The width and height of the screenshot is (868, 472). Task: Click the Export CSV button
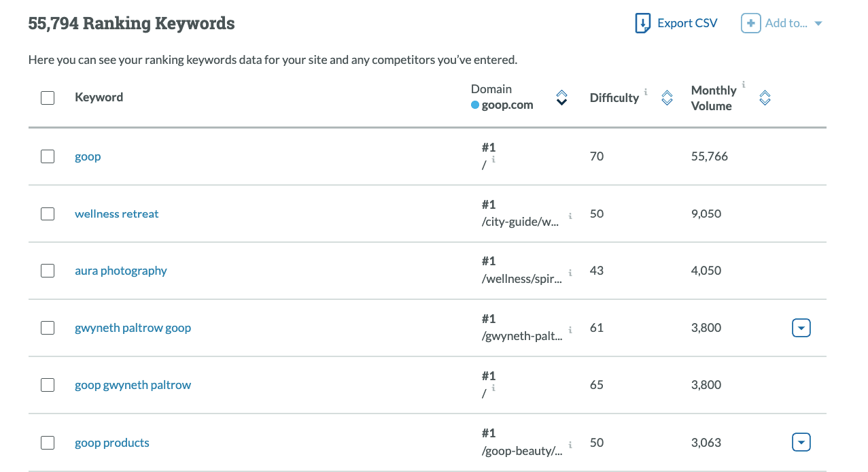click(687, 22)
